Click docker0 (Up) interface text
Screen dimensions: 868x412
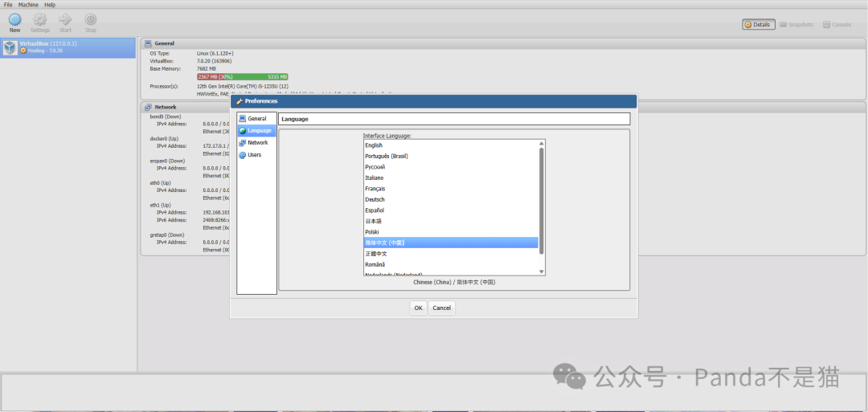tap(163, 139)
